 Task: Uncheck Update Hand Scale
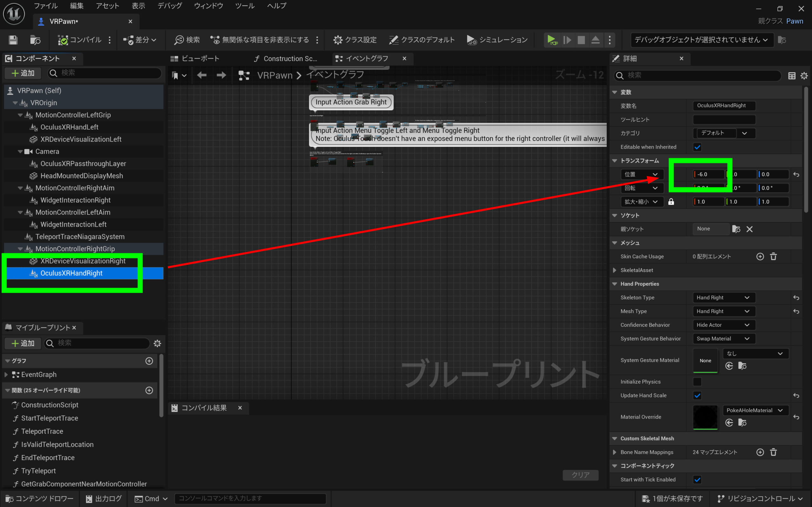point(697,395)
